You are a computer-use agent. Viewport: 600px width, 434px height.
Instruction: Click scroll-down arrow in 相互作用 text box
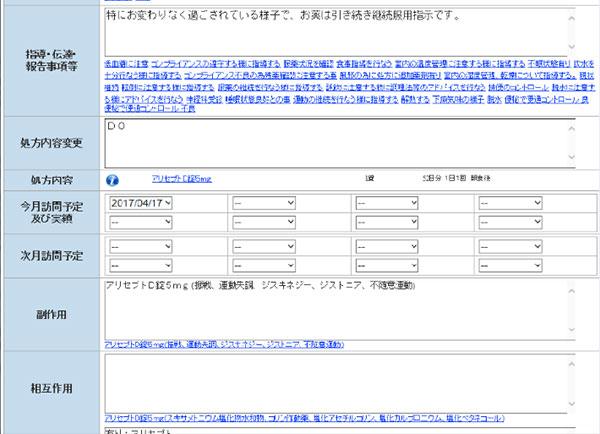pos(571,403)
